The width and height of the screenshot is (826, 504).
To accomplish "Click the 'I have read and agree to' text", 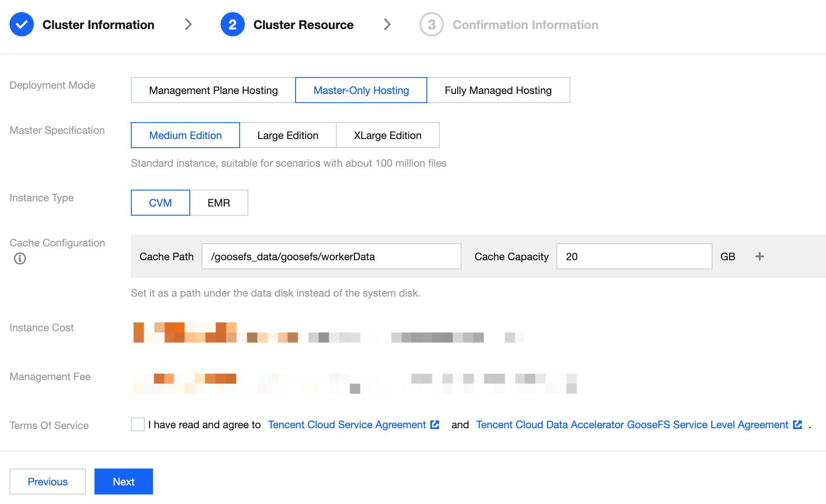I will pos(205,425).
